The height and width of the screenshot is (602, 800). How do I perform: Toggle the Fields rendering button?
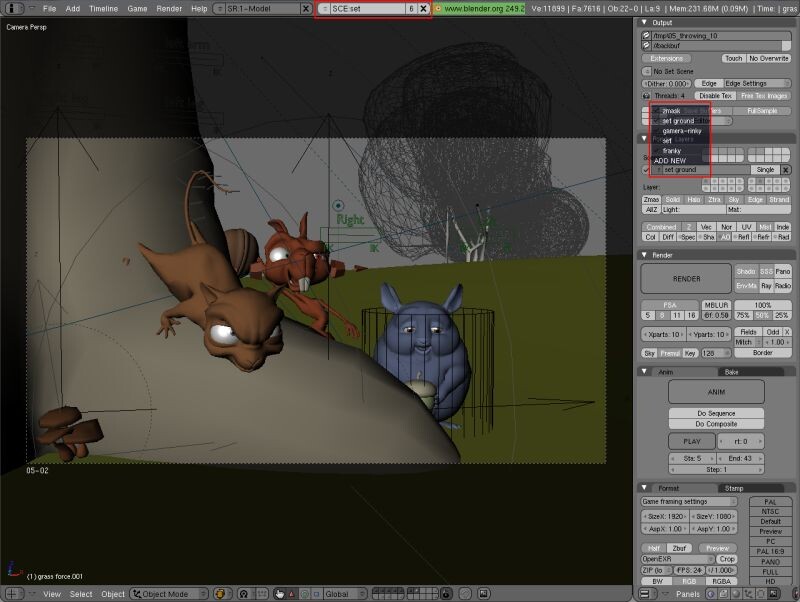pyautogui.click(x=748, y=332)
